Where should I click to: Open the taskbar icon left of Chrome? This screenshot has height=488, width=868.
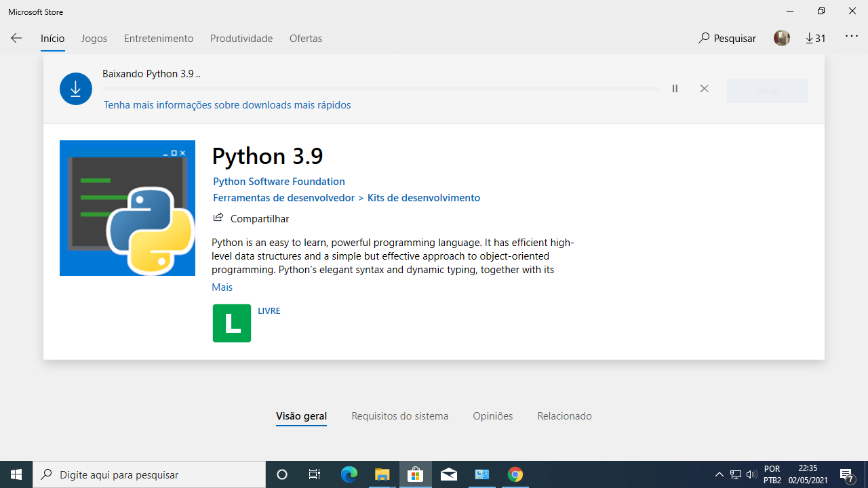[x=482, y=474]
